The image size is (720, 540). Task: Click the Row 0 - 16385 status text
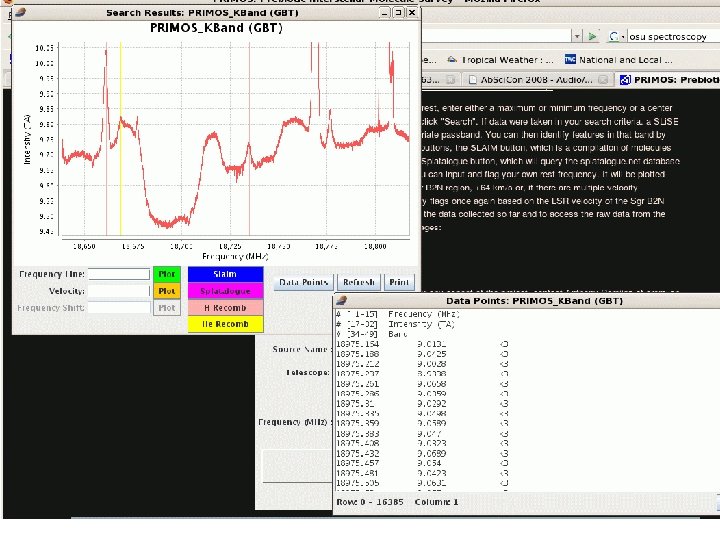point(370,502)
